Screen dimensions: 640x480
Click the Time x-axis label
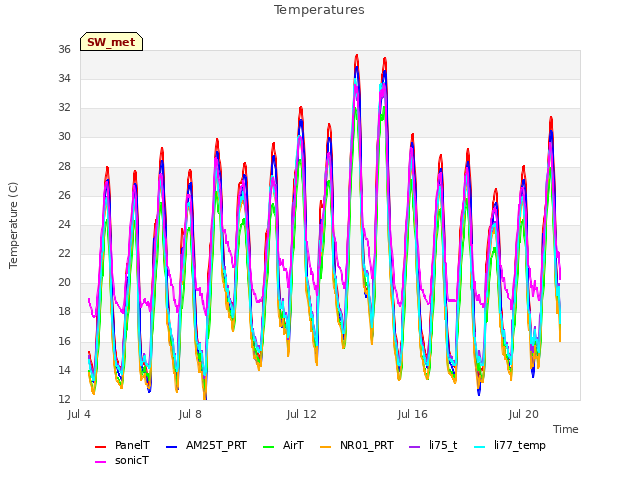pyautogui.click(x=566, y=429)
